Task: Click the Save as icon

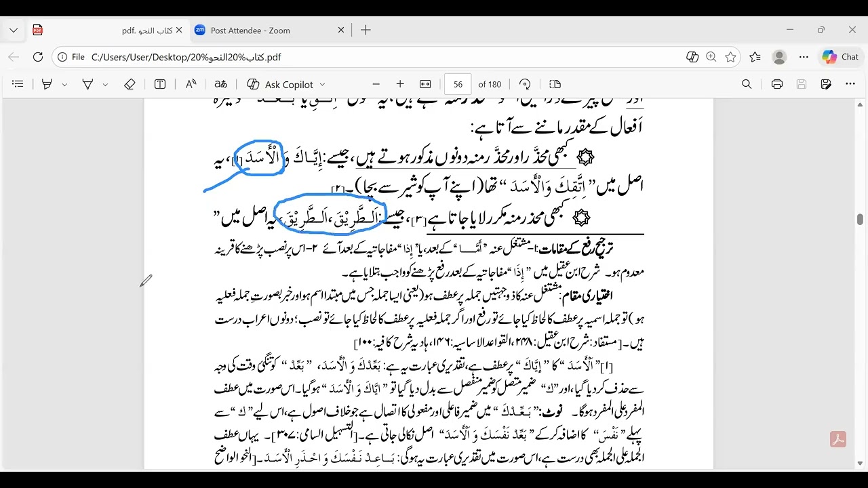Action: point(826,84)
